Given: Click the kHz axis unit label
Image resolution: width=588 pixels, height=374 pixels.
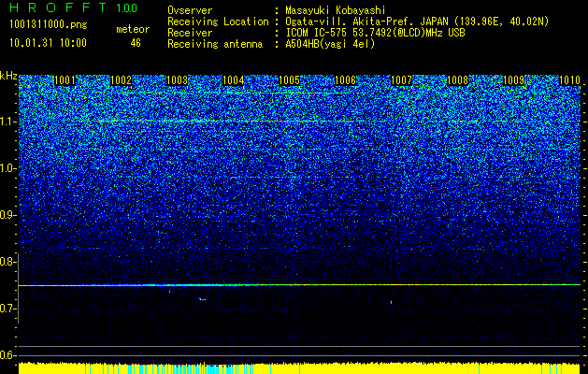Looking at the screenshot, I should (x=8, y=76).
